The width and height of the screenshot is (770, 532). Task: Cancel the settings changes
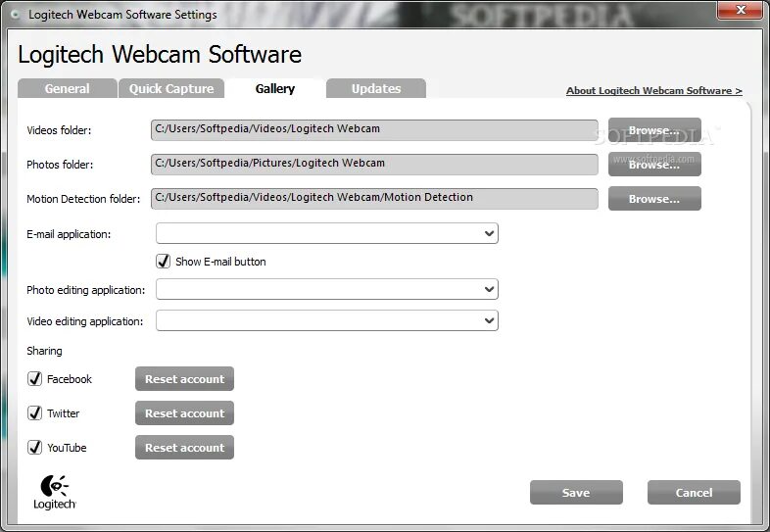tap(694, 492)
